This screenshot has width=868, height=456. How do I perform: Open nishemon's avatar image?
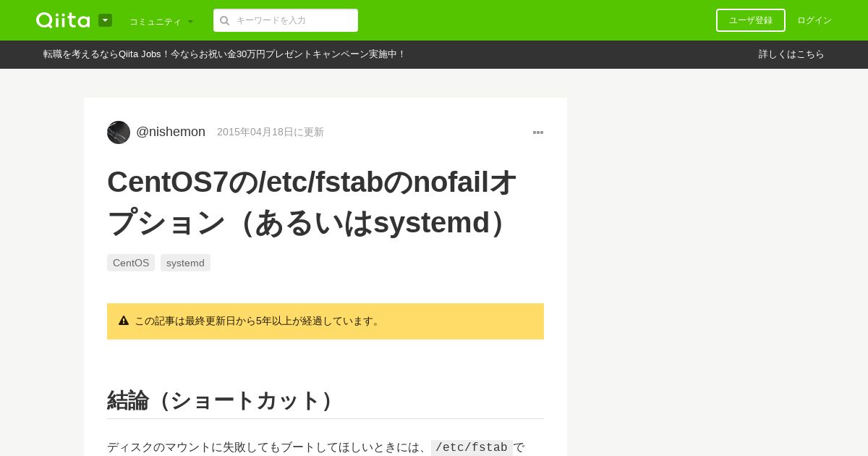tap(119, 132)
